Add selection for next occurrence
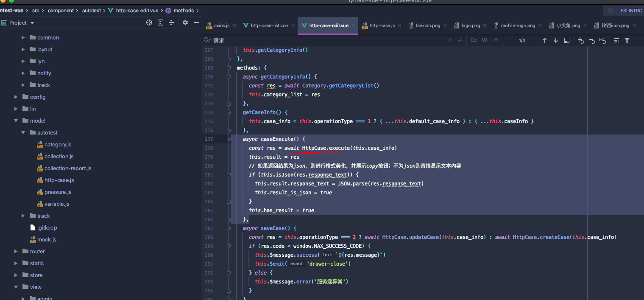This screenshot has height=300, width=644. [581, 40]
